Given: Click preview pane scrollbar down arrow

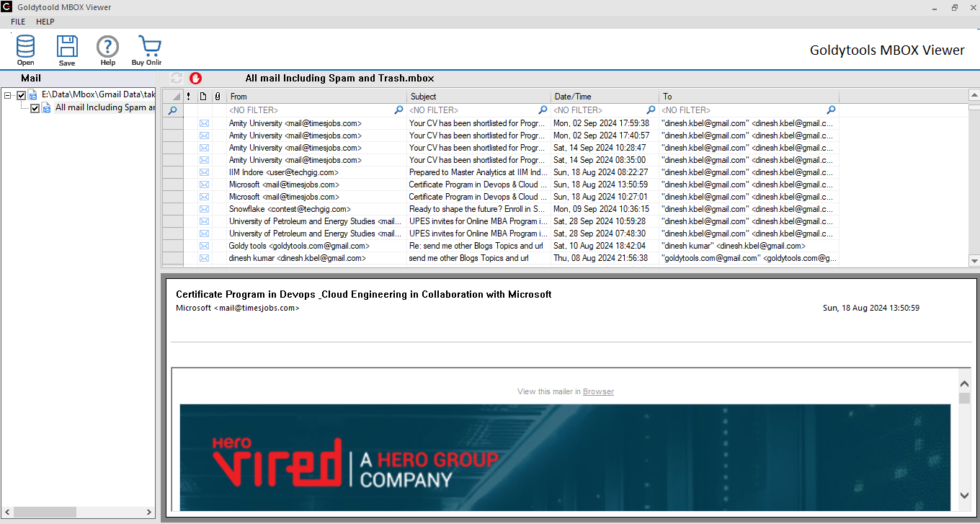Looking at the screenshot, I should pos(965,495).
